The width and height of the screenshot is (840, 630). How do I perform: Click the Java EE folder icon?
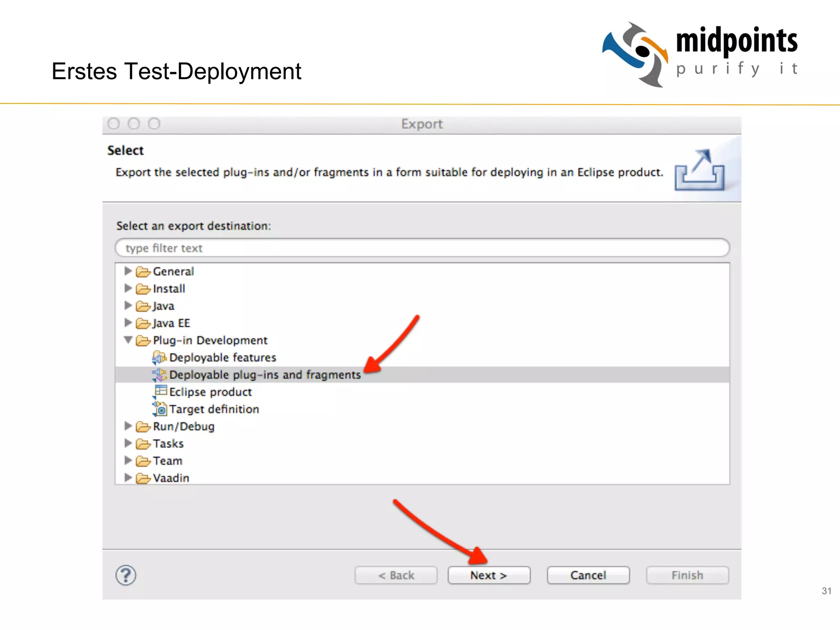(143, 324)
